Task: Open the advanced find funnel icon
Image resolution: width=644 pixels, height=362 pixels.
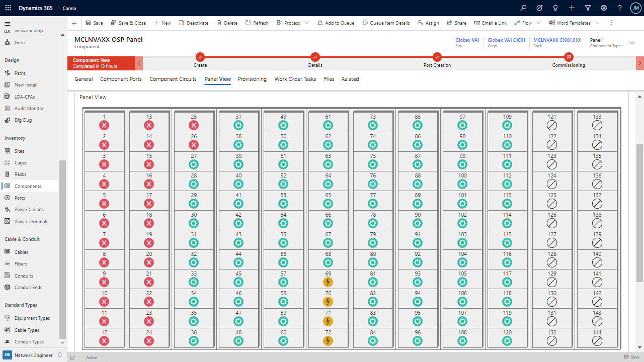Action: tap(588, 8)
